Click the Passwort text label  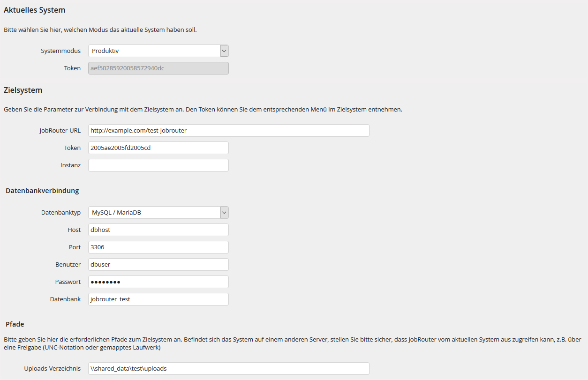tap(68, 282)
